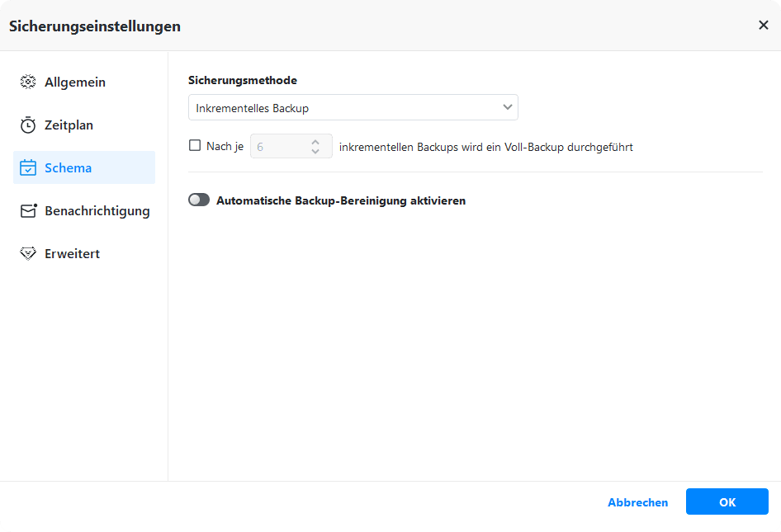Select the Schema tab label
The height and width of the screenshot is (532, 781).
(x=68, y=168)
